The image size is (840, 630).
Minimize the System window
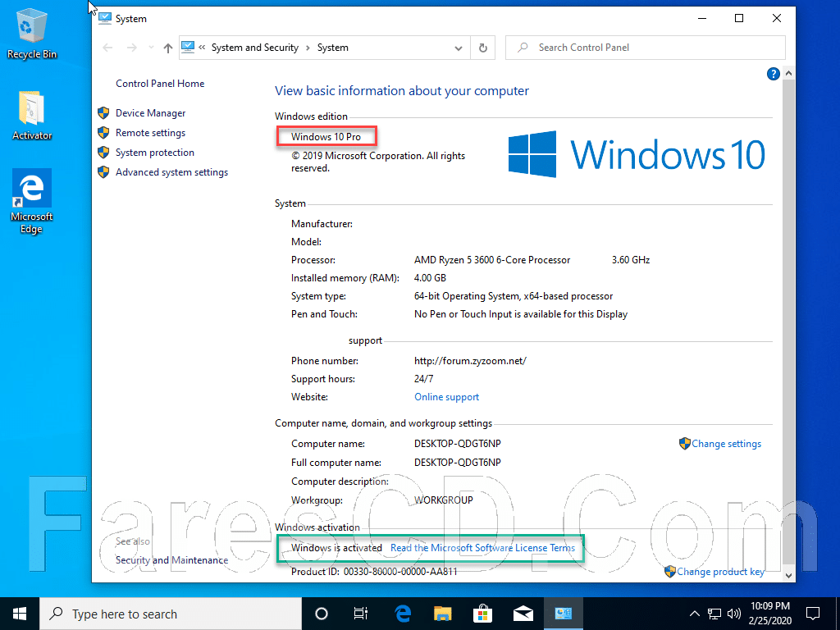(702, 19)
